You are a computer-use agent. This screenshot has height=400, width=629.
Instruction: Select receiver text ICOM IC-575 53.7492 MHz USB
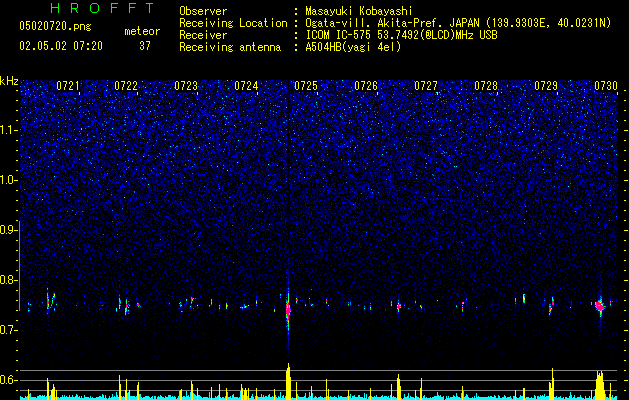click(401, 35)
